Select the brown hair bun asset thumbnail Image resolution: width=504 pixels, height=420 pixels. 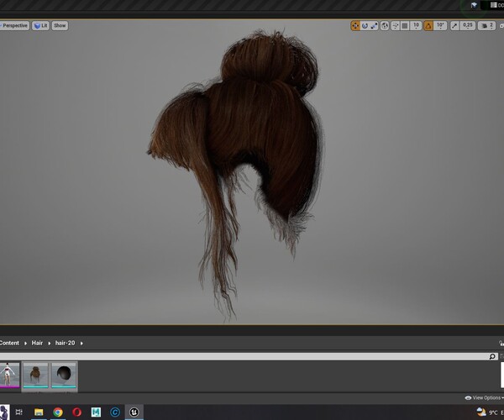pyautogui.click(x=35, y=375)
